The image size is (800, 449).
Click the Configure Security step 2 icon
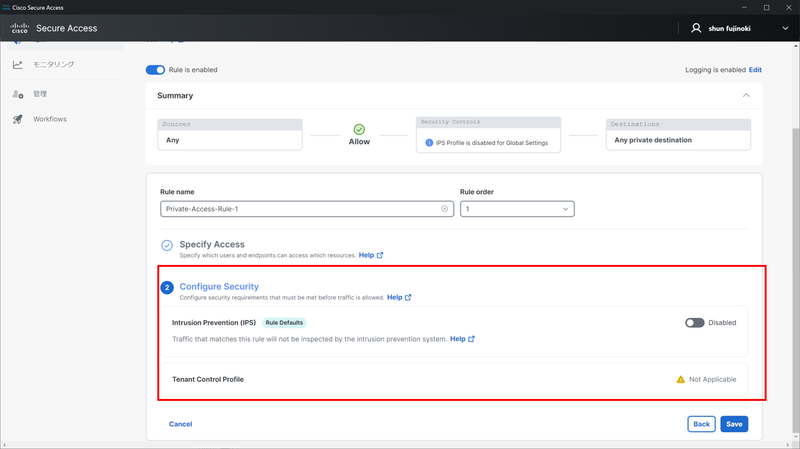(167, 288)
